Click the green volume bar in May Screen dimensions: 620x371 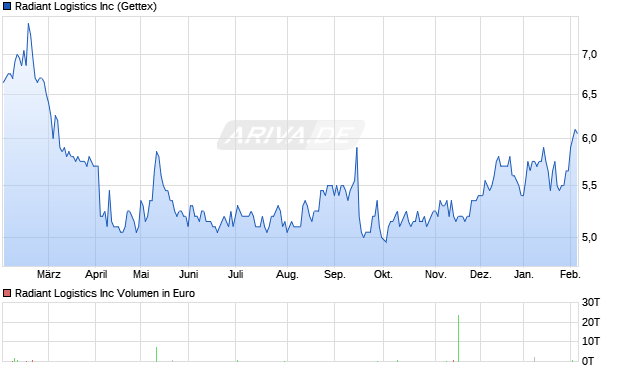click(x=157, y=354)
